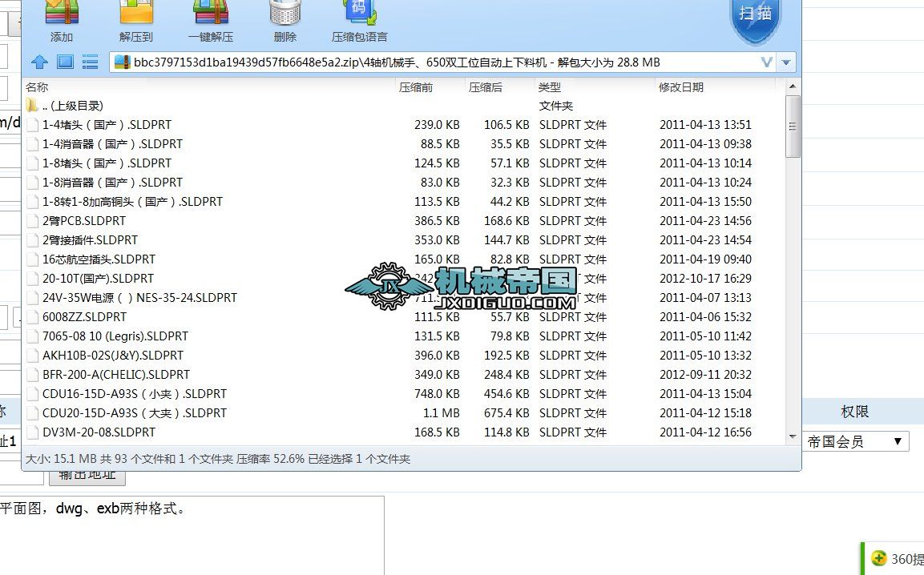This screenshot has height=575, width=924.
Task: Click the file icon of 20-10T(国产).SLDPRT
Action: click(x=32, y=279)
